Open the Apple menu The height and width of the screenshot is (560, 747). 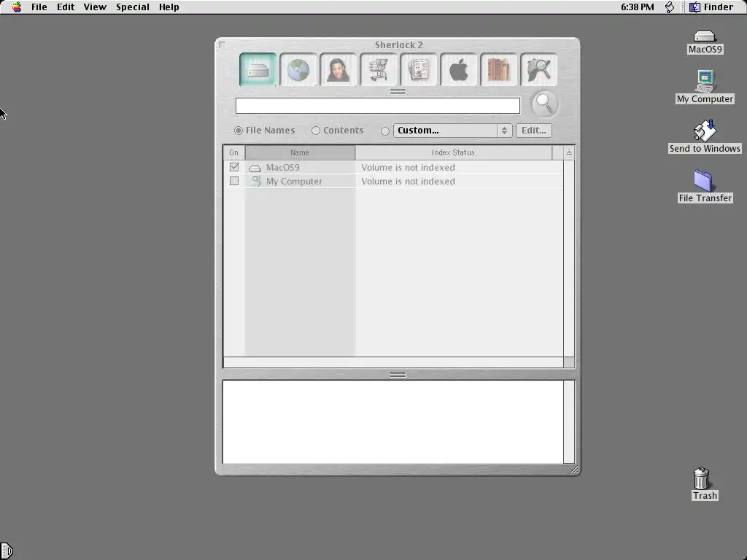tap(17, 7)
